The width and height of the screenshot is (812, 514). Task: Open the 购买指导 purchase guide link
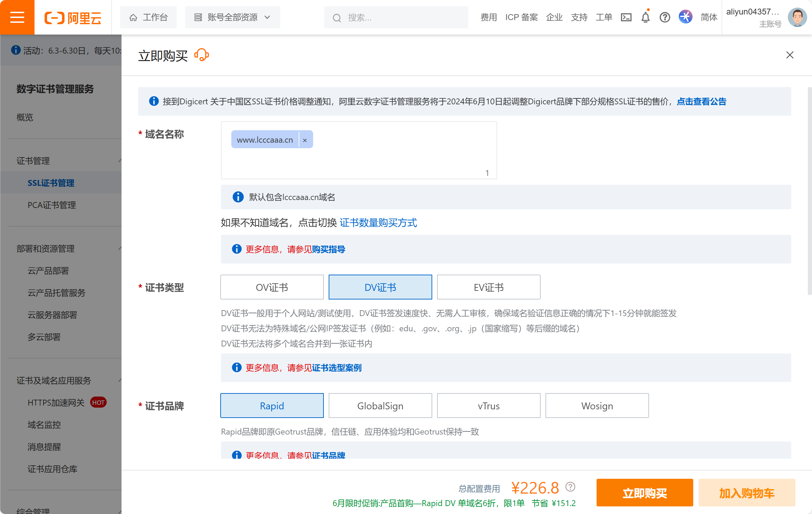point(328,249)
